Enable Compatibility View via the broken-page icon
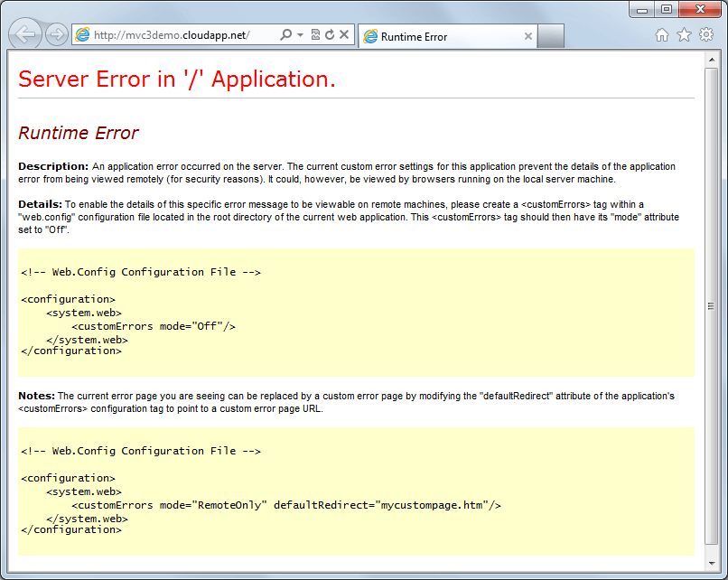The width and height of the screenshot is (728, 580). click(316, 33)
